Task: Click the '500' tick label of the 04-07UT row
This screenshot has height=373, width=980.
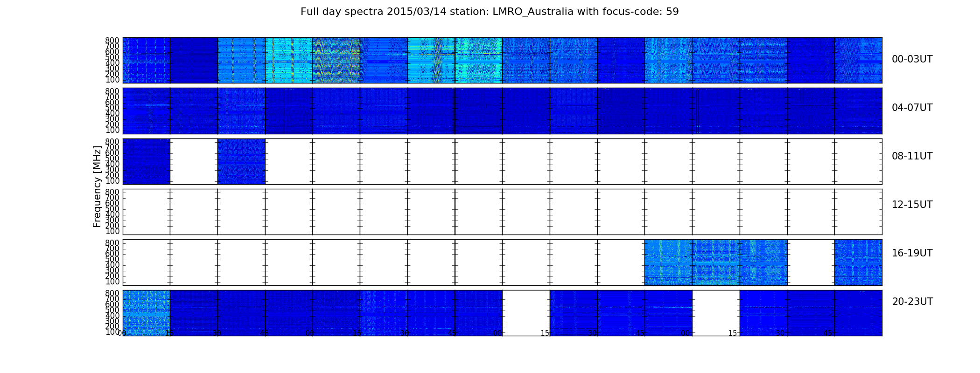Action: coord(112,108)
